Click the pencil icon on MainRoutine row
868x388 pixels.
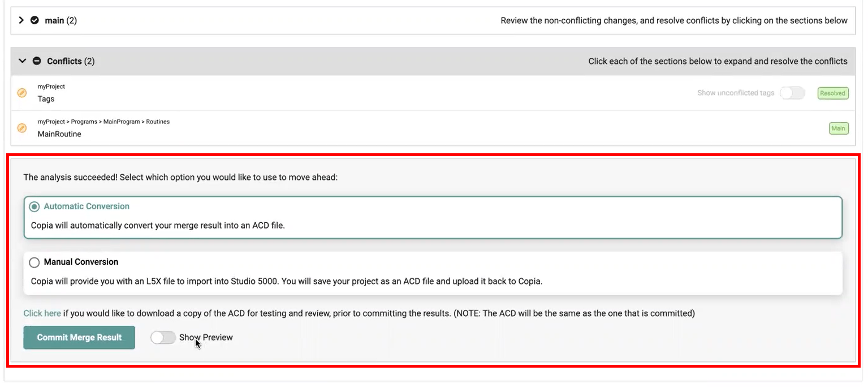[22, 128]
